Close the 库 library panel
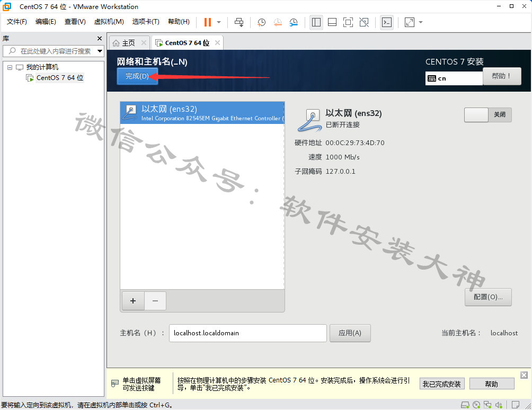This screenshot has height=410, width=532. coord(100,38)
